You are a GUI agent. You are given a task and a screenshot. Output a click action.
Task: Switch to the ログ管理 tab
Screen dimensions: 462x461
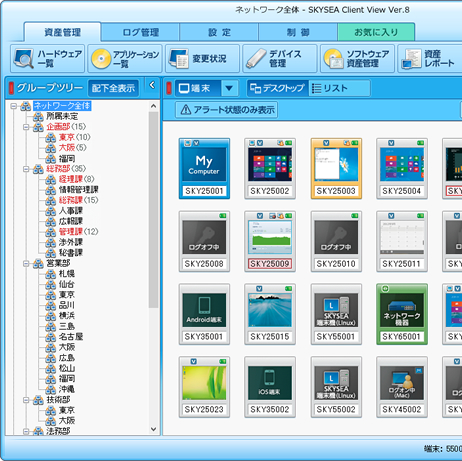point(140,33)
